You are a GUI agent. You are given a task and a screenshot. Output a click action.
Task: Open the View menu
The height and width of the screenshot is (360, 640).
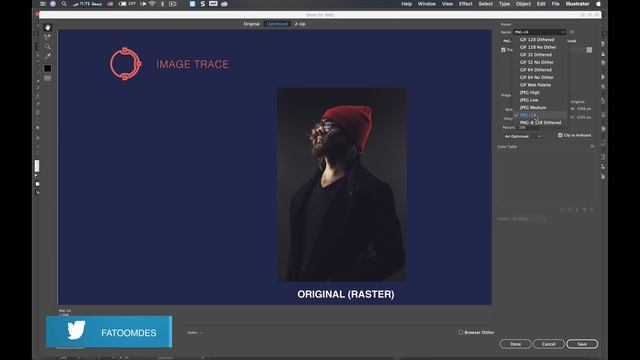(x=447, y=4)
